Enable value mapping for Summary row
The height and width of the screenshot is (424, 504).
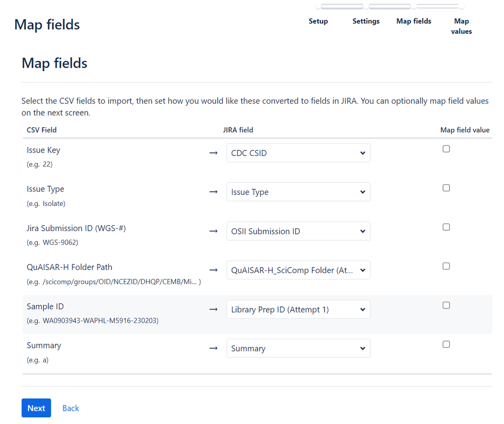point(446,344)
